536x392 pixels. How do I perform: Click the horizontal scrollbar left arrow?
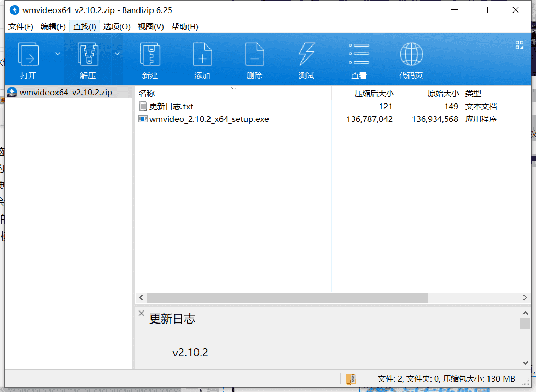pos(141,298)
